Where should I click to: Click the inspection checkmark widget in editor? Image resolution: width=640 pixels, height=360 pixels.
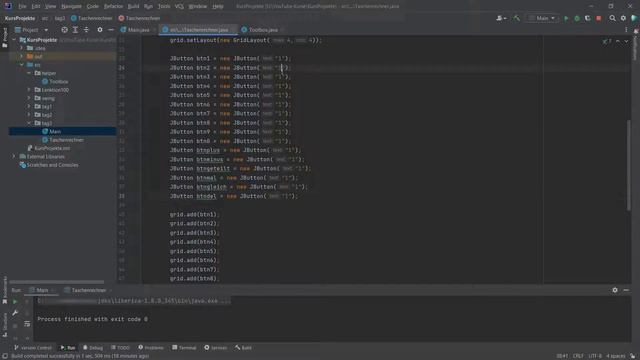point(607,41)
